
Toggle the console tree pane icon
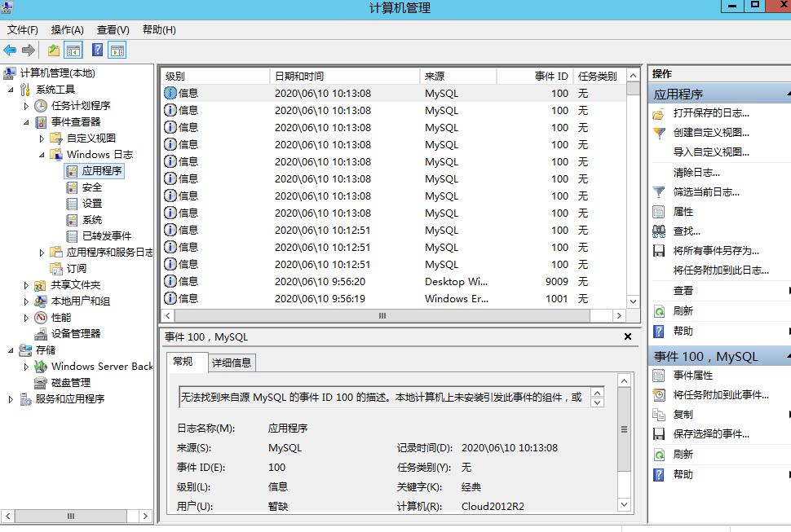[73, 50]
